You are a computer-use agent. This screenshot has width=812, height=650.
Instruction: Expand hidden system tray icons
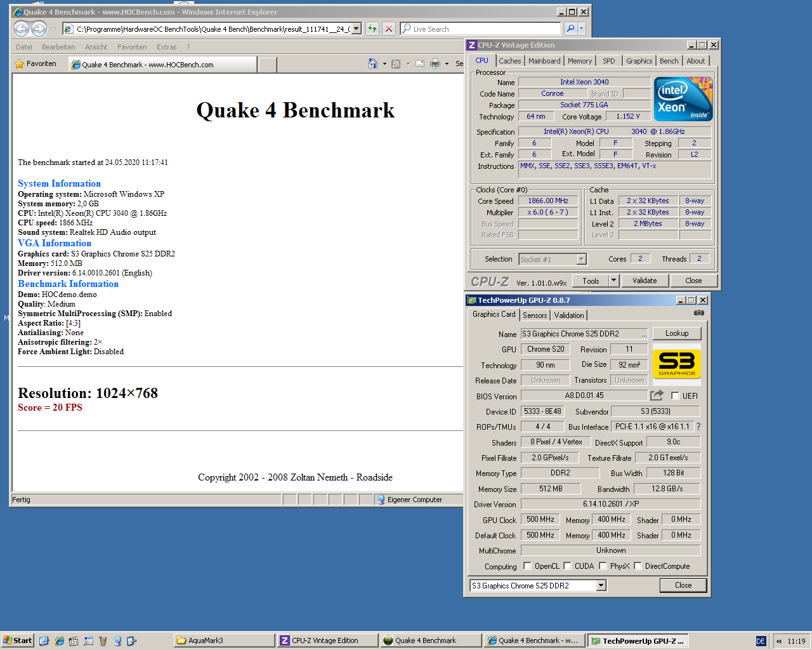[779, 641]
